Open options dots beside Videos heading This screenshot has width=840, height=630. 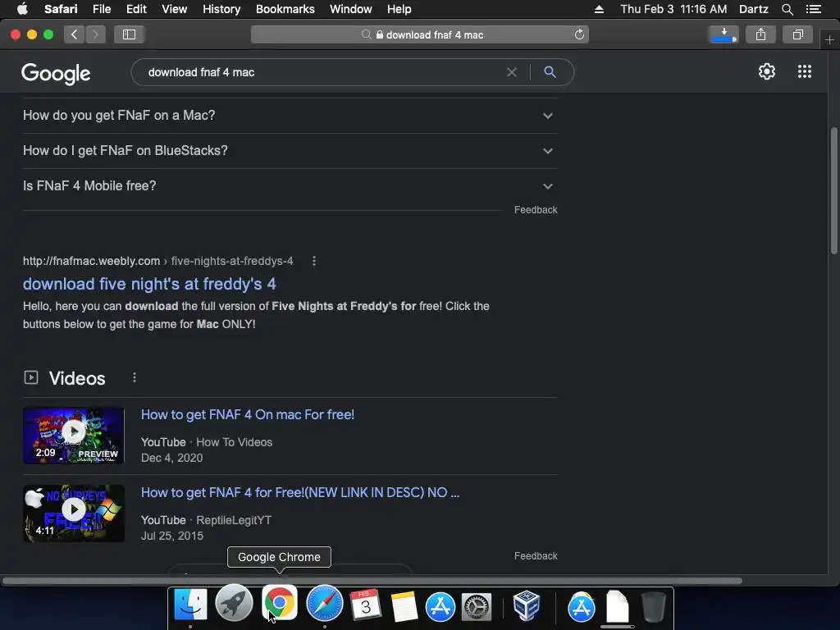click(135, 377)
